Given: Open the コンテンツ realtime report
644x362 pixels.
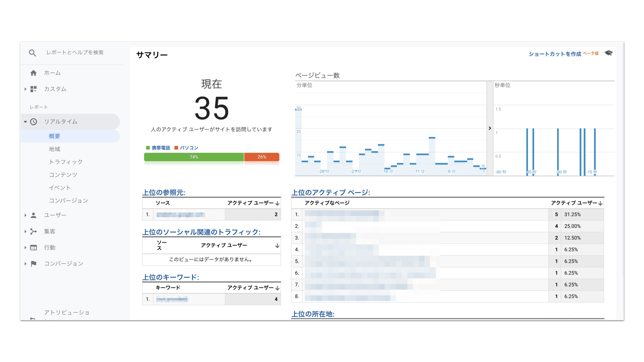Looking at the screenshot, I should pos(63,175).
